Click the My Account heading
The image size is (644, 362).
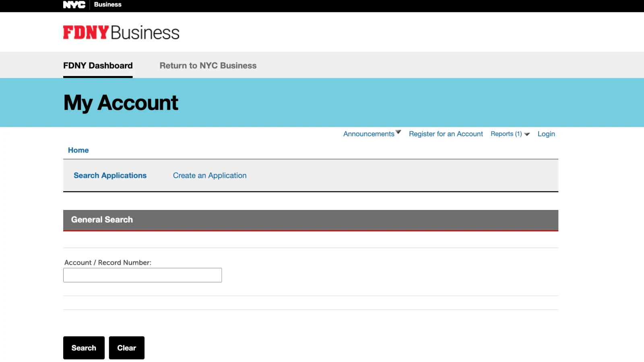pyautogui.click(x=121, y=103)
